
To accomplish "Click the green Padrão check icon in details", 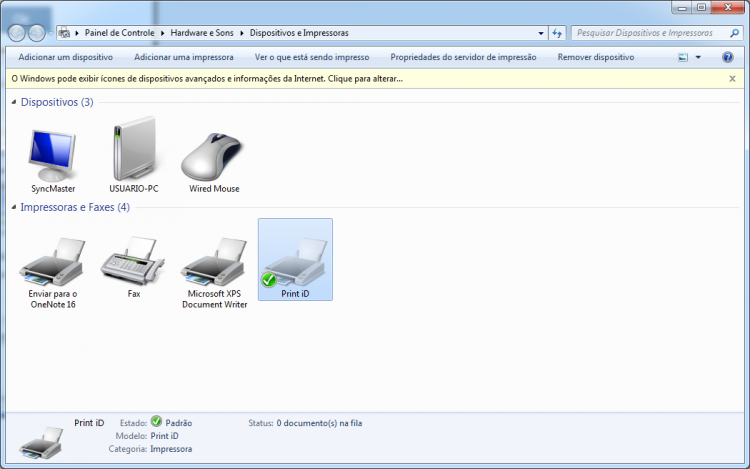I will pyautogui.click(x=156, y=421).
